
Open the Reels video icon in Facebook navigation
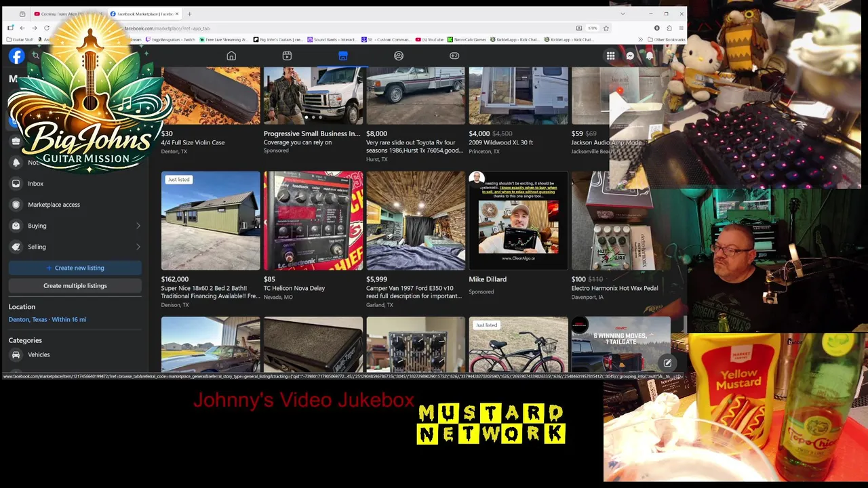pos(287,56)
